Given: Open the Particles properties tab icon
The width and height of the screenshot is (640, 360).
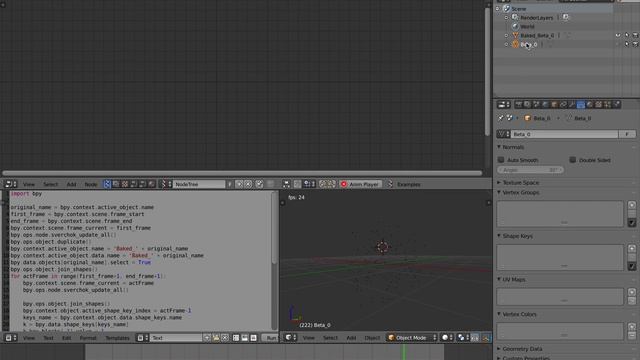Looking at the screenshot, I should [x=608, y=105].
